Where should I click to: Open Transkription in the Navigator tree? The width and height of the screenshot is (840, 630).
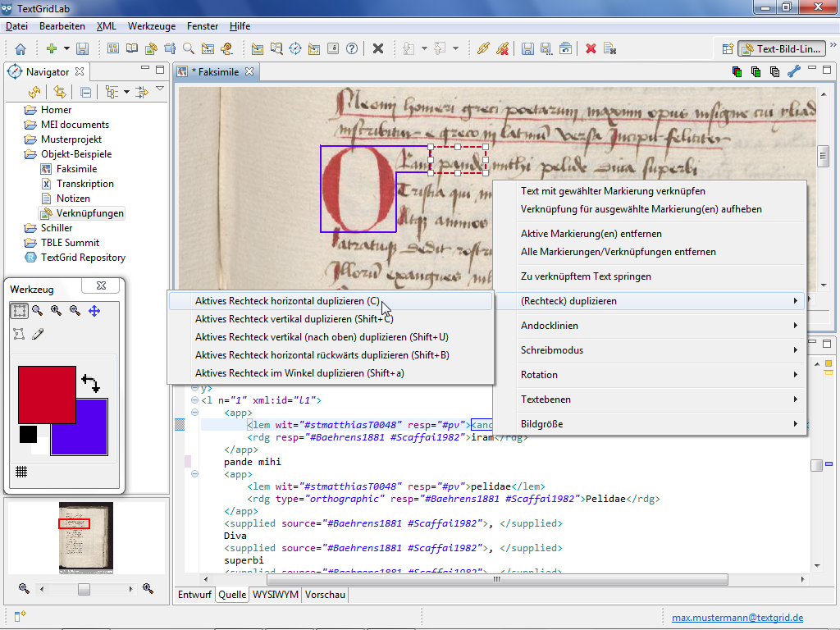[84, 184]
